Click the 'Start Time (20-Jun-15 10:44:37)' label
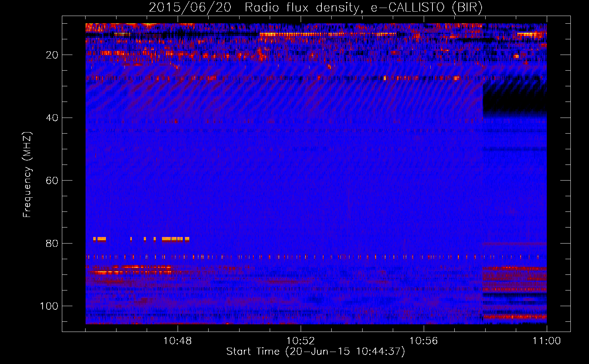This screenshot has width=589, height=364. 316,352
